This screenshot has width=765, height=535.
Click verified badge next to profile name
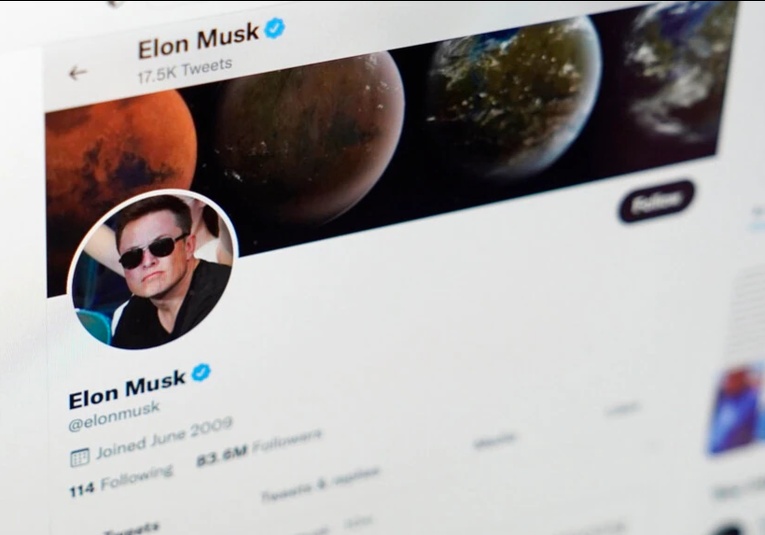tap(201, 373)
